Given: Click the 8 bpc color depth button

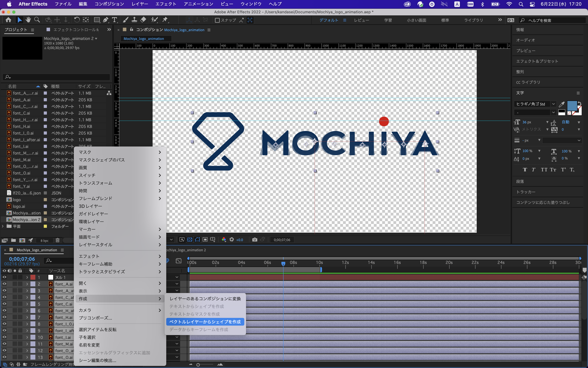Looking at the screenshot, I should point(44,240).
